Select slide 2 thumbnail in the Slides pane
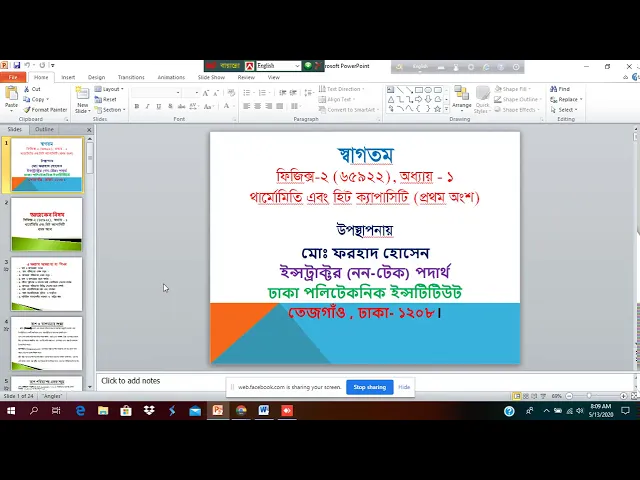The height and width of the screenshot is (480, 640). pyautogui.click(x=47, y=224)
